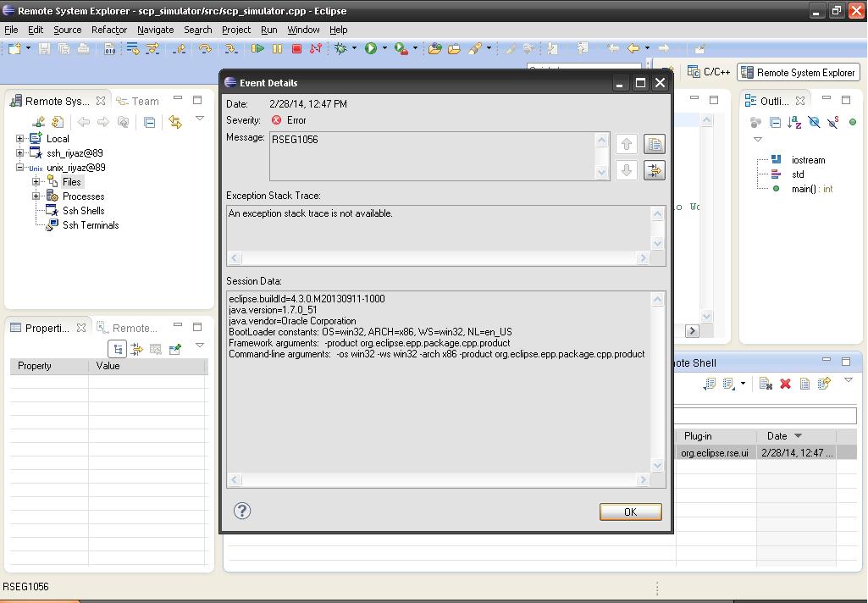Image resolution: width=868 pixels, height=603 pixels.
Task: Collapse the unix_riyaz@89 tree node
Action: point(20,168)
